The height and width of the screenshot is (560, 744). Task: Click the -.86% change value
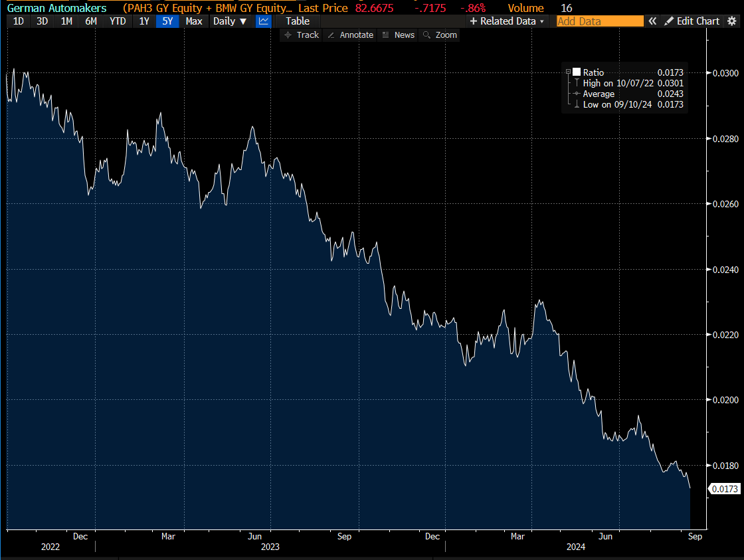tap(472, 8)
